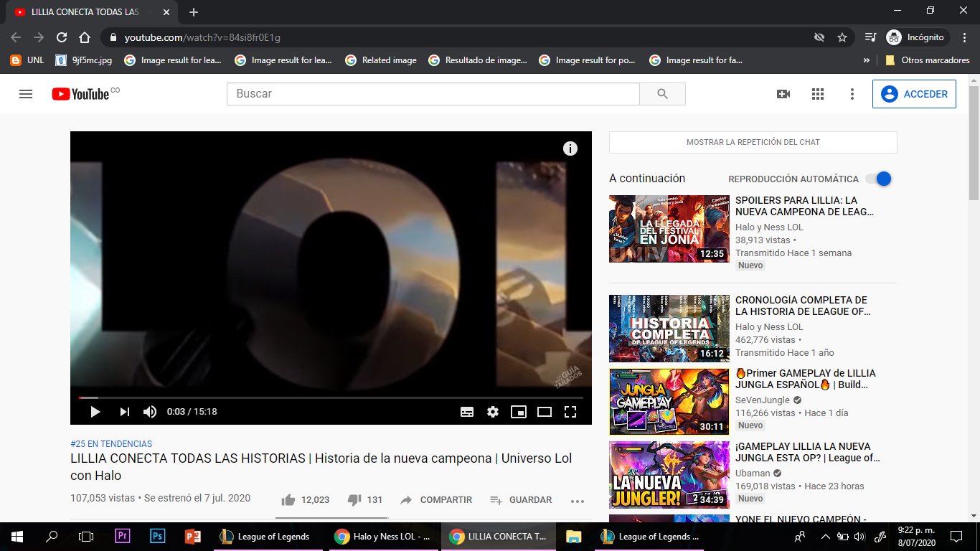Open Windows Start menu

tap(17, 536)
